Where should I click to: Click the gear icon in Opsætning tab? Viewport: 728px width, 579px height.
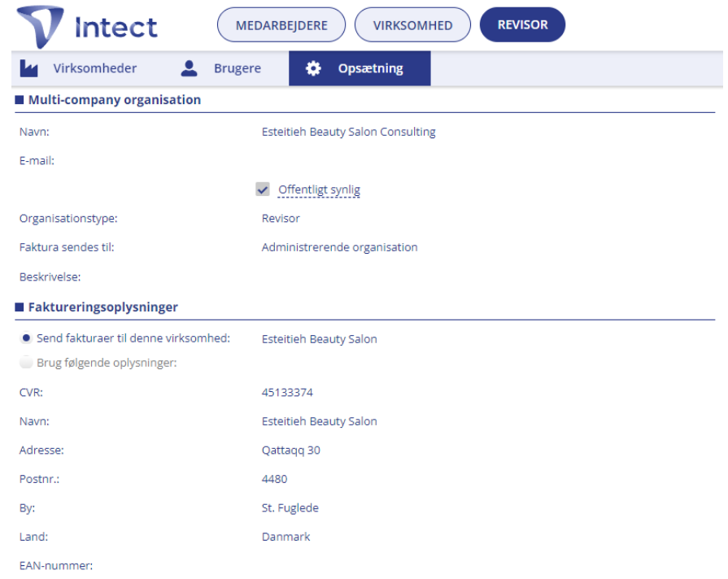tap(313, 68)
